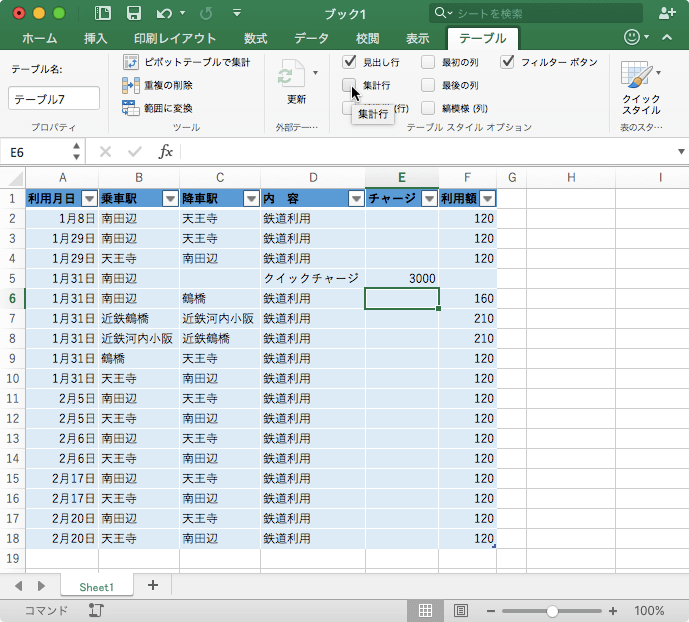Image resolution: width=689 pixels, height=622 pixels.
Task: Toggle the 縞模様 (列) checkbox
Action: 428,108
